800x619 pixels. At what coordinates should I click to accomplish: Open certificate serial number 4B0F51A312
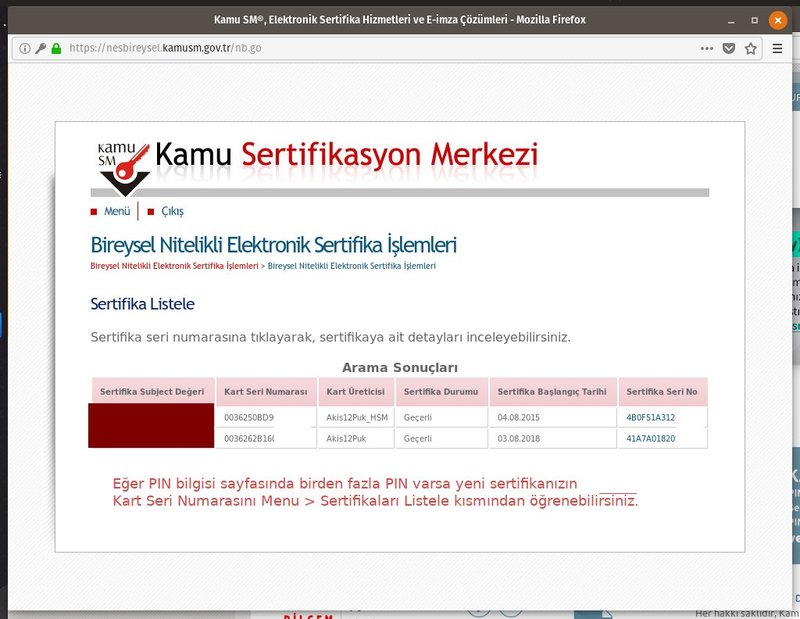[651, 417]
